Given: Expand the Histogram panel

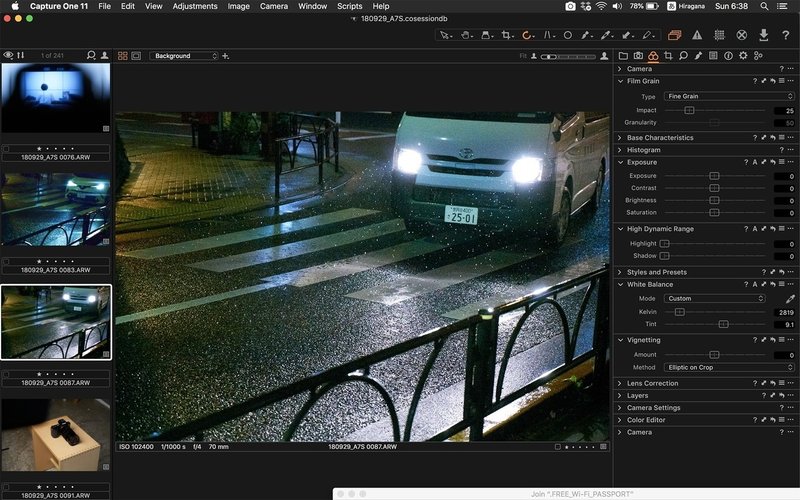Looking at the screenshot, I should point(620,150).
